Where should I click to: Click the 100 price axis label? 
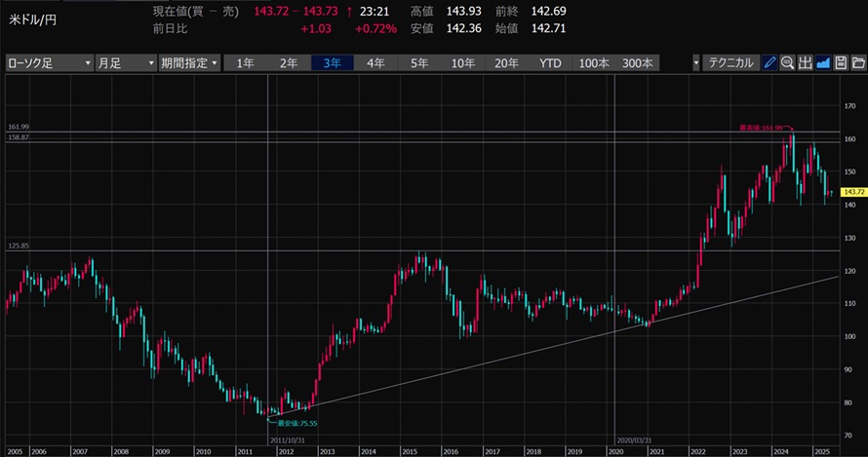coord(849,336)
